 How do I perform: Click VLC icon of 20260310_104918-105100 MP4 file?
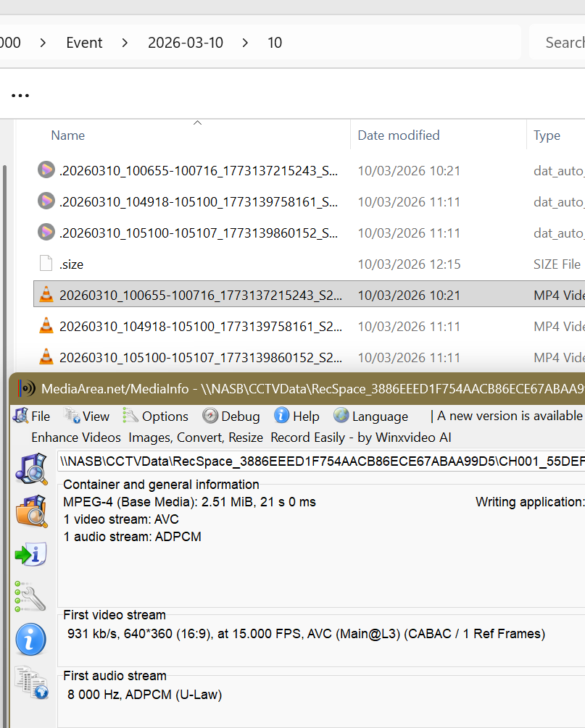pyautogui.click(x=46, y=326)
